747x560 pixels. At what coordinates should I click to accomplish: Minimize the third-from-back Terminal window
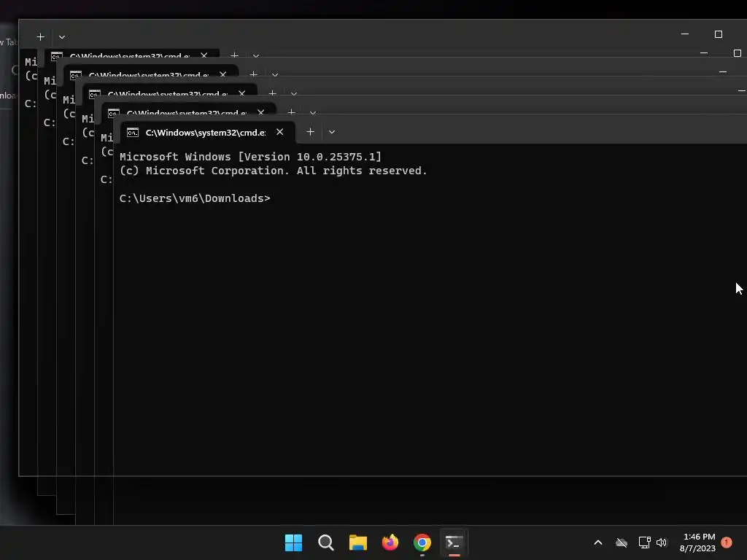(723, 72)
